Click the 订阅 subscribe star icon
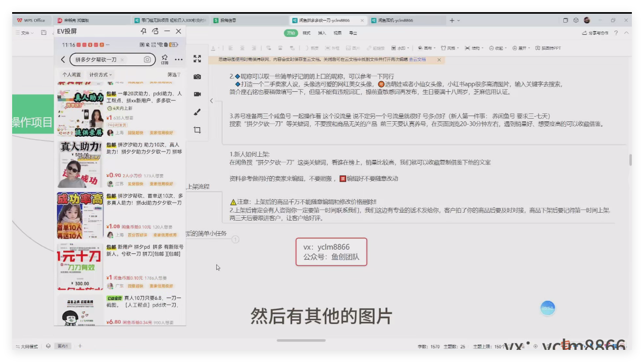 coord(165,59)
